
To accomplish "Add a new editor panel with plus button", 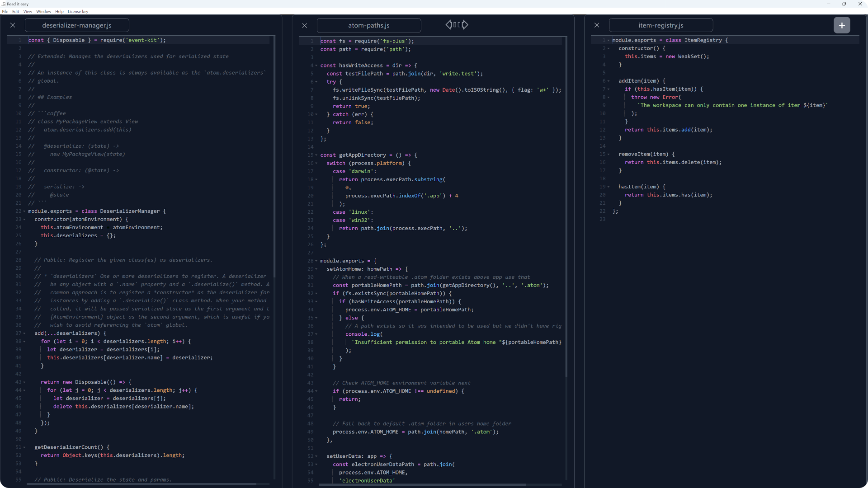I will pyautogui.click(x=842, y=25).
